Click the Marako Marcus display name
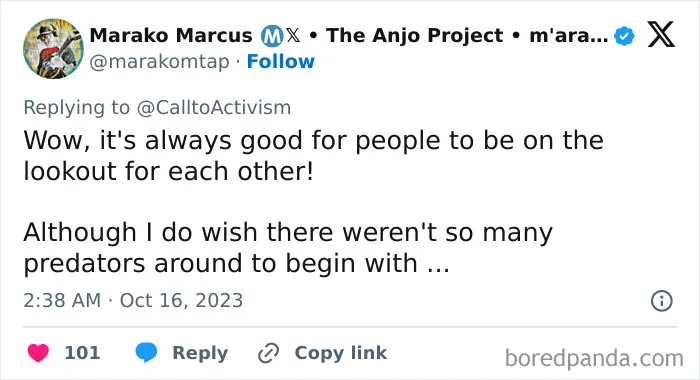 (x=171, y=35)
